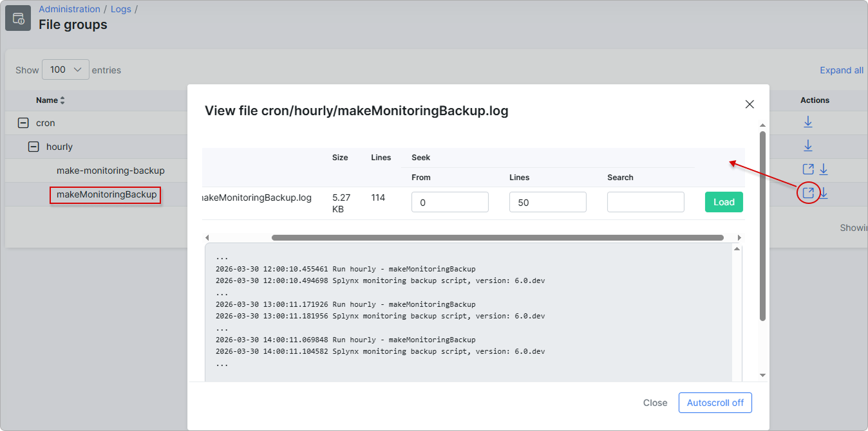
Task: Open the File groups logs header icon
Action: pyautogui.click(x=18, y=18)
